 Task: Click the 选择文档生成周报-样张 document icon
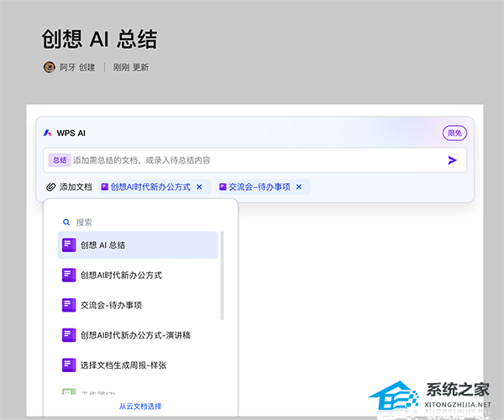pos(69,365)
